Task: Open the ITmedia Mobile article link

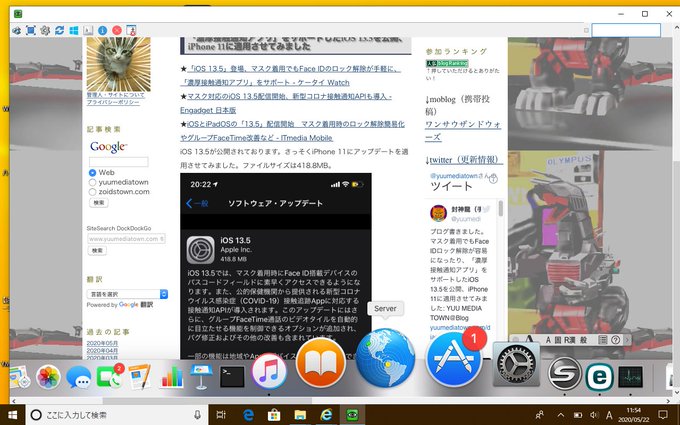Action: pyautogui.click(x=292, y=131)
